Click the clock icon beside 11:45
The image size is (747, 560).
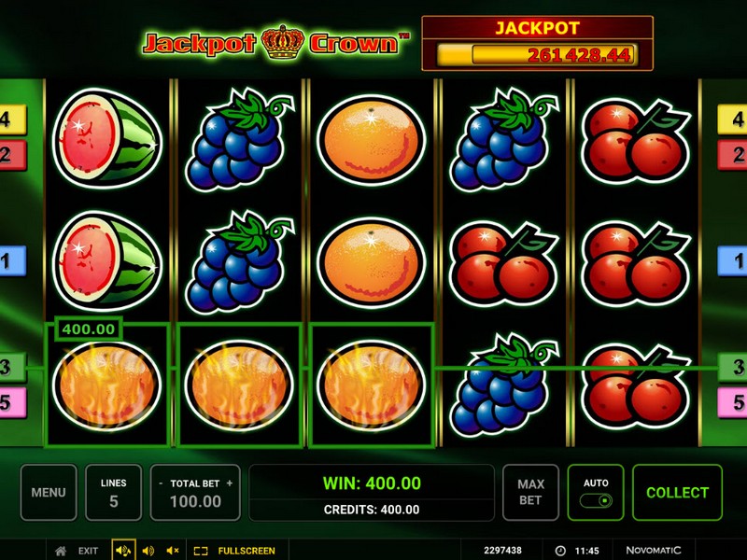coord(561,551)
